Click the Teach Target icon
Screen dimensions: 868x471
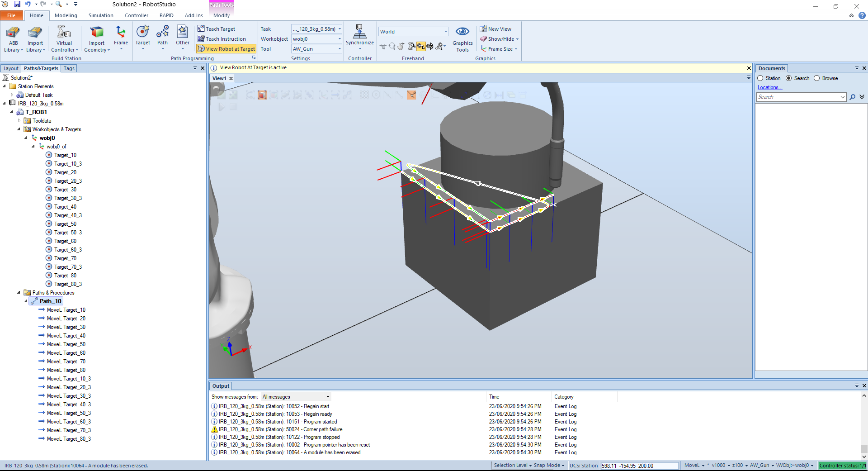201,29
